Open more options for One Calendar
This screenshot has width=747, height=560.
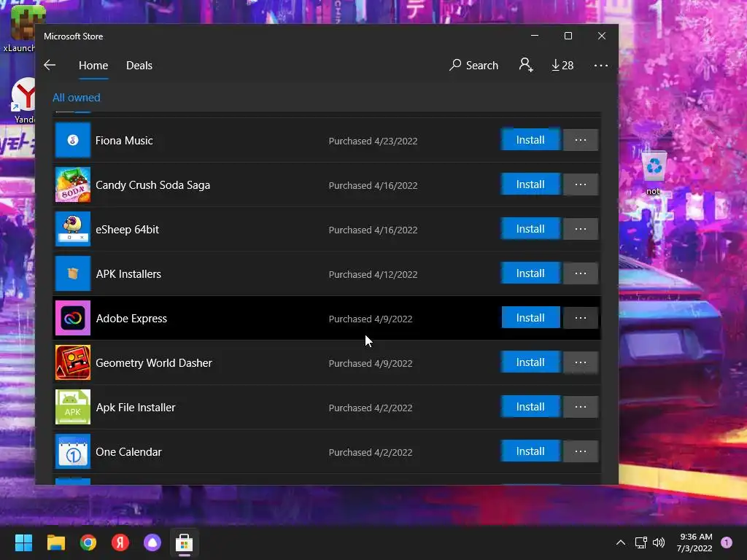click(580, 451)
